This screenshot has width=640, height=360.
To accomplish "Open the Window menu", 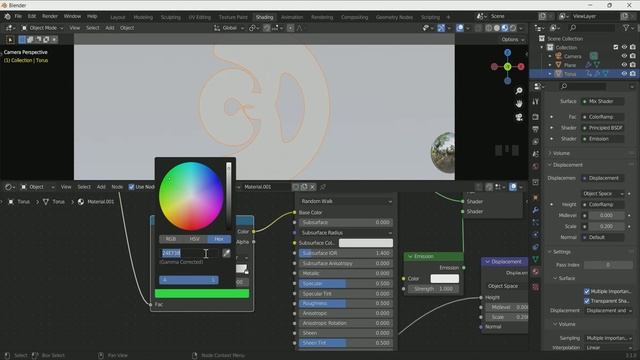I will click(x=72, y=17).
